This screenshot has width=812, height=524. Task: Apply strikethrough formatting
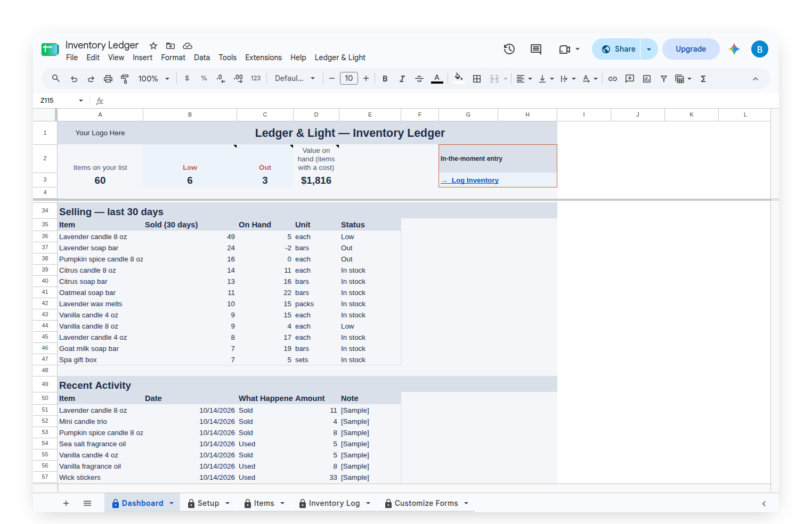pyautogui.click(x=419, y=79)
